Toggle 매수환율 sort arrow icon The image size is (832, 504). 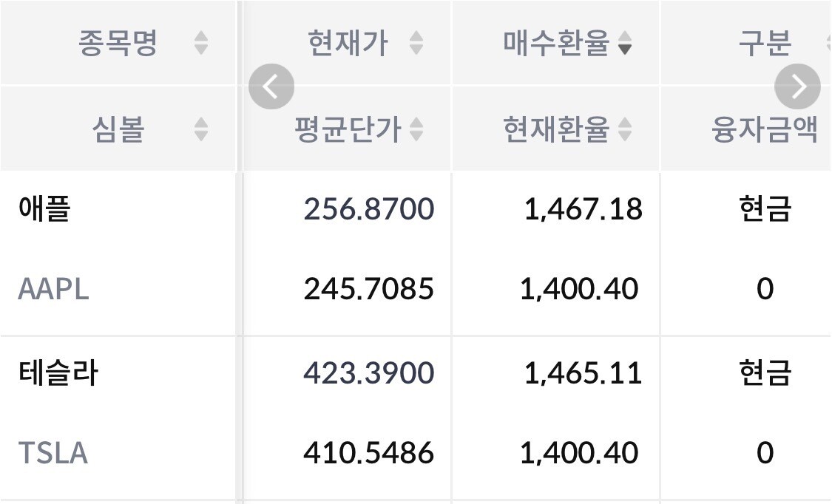pyautogui.click(x=625, y=44)
